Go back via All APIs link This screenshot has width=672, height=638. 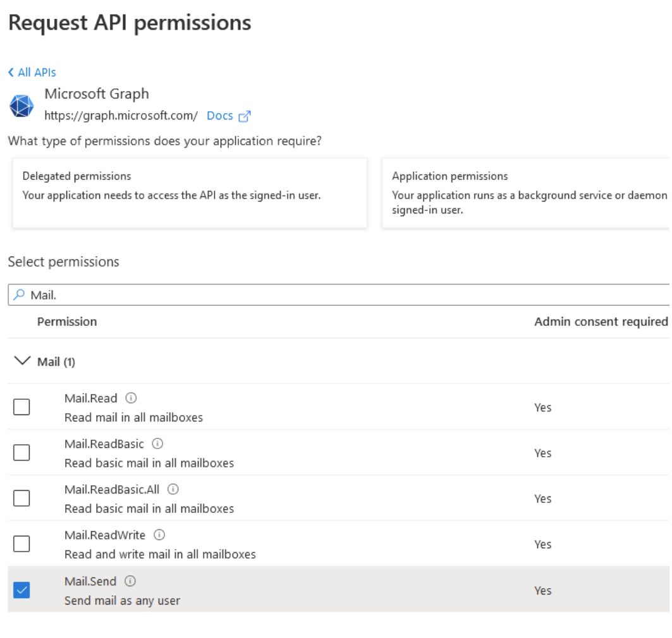[32, 73]
